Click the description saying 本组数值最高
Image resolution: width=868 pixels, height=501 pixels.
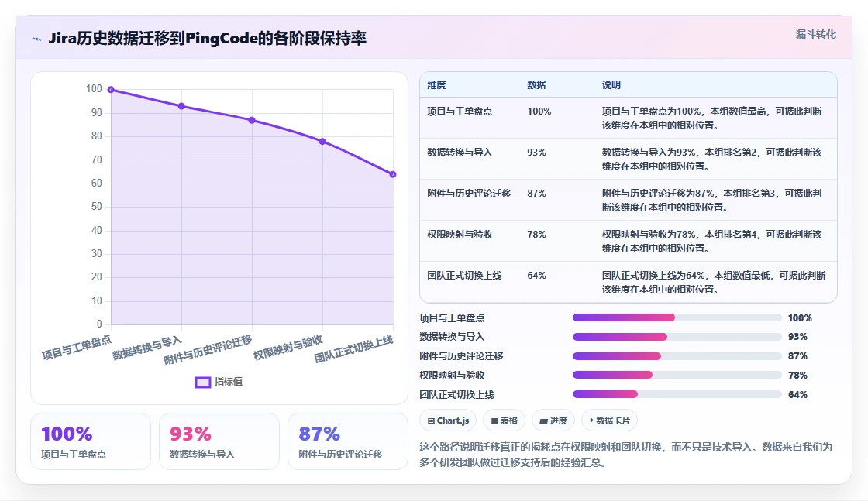pos(712,118)
